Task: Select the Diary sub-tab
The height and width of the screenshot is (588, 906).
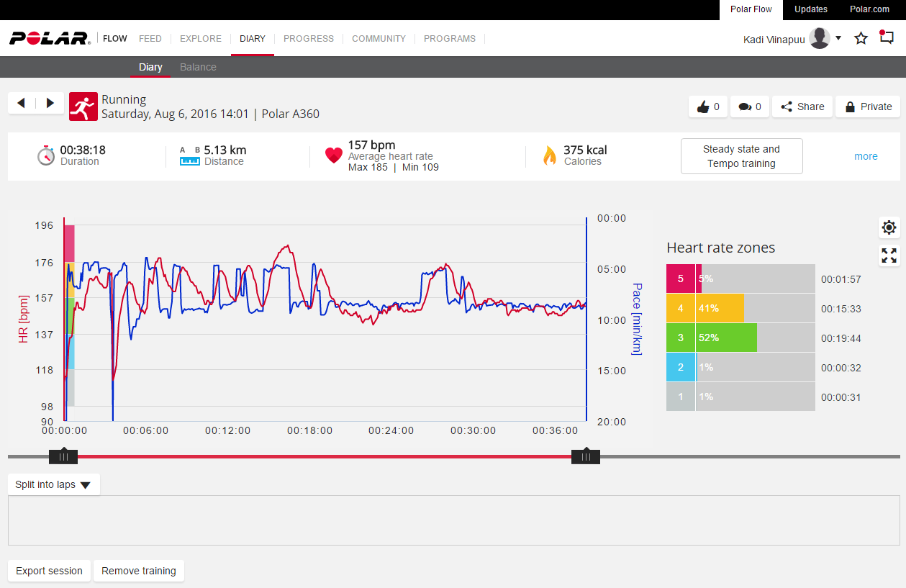Action: (x=150, y=67)
